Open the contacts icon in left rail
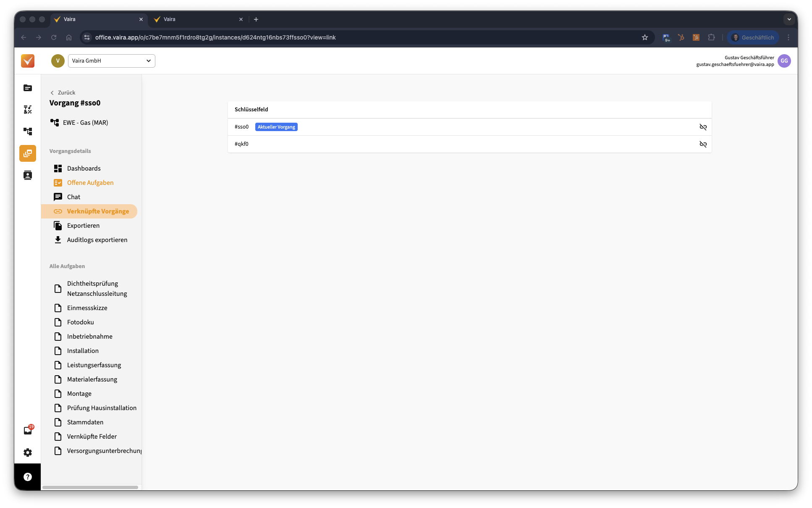The width and height of the screenshot is (812, 508). pyautogui.click(x=28, y=175)
